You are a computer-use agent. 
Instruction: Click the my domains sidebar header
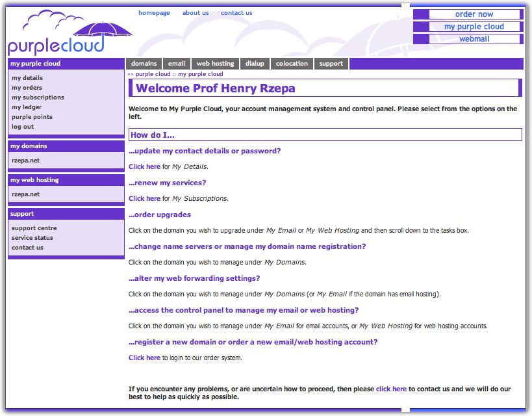pyautogui.click(x=66, y=146)
